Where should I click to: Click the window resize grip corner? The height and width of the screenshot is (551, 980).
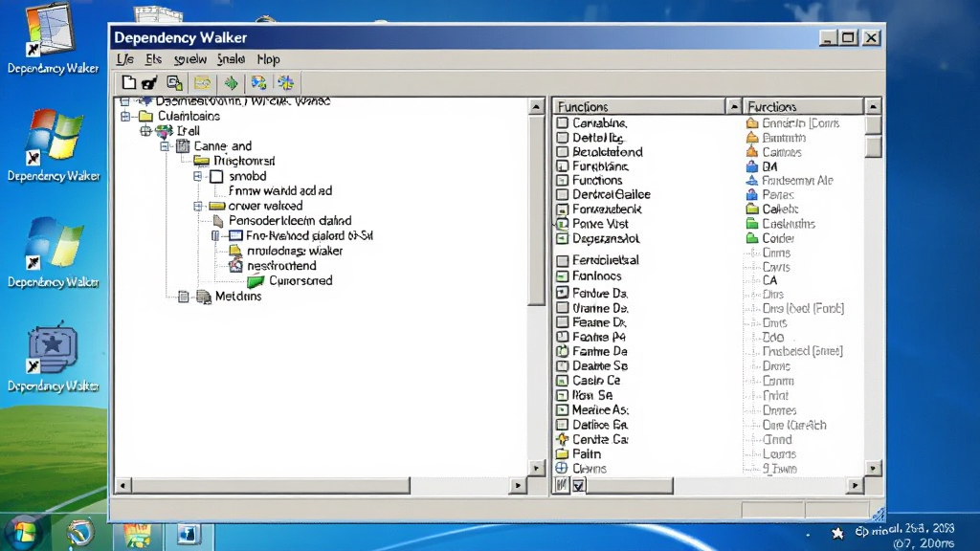[x=878, y=514]
